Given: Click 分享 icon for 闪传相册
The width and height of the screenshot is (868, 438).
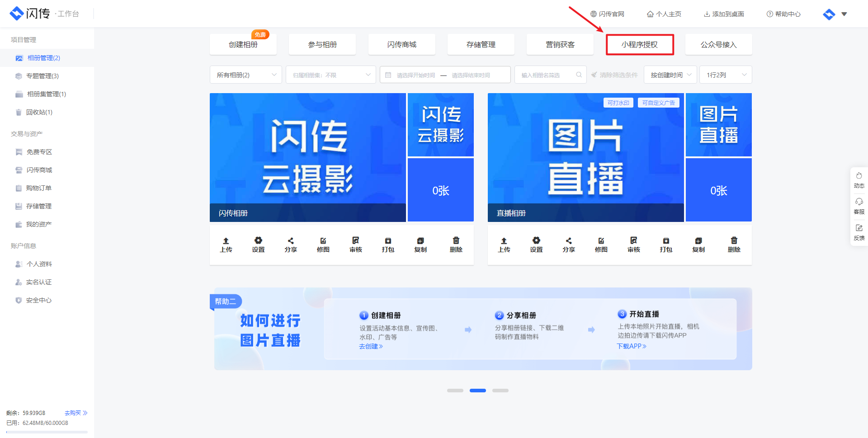Looking at the screenshot, I should coord(291,245).
